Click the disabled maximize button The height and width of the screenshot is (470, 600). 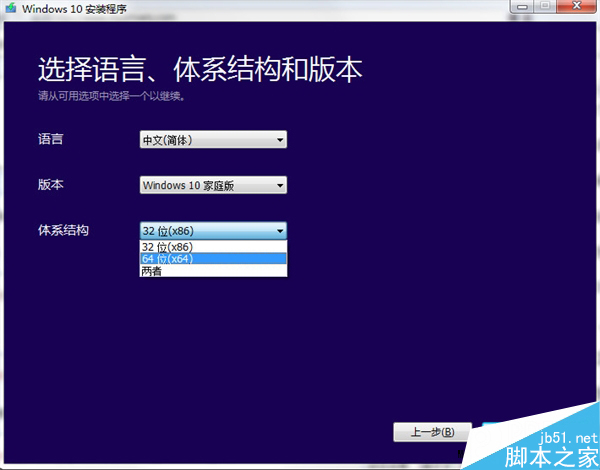tap(545, 7)
